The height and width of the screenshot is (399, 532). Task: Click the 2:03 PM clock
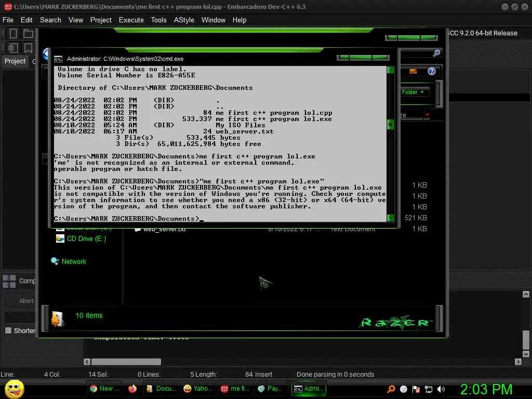(x=486, y=389)
